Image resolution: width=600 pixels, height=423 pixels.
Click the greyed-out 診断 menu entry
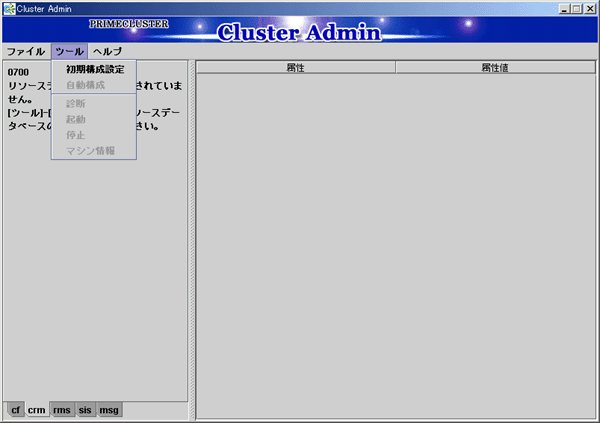coord(94,103)
